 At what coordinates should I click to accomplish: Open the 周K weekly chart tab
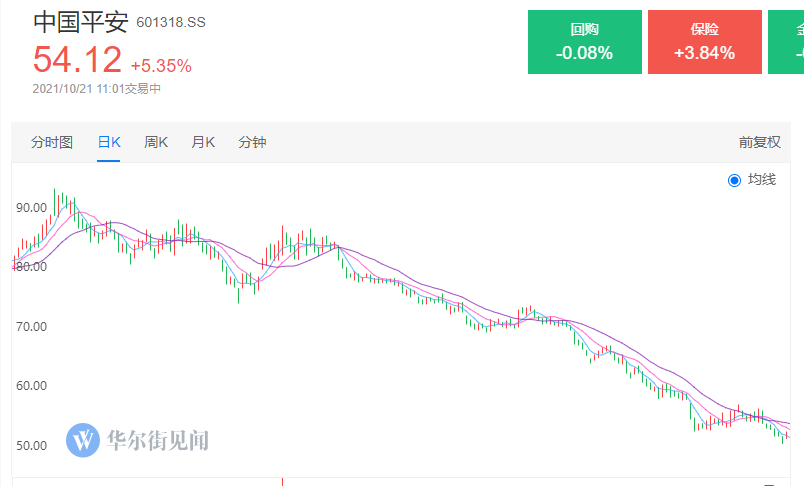pos(156,142)
